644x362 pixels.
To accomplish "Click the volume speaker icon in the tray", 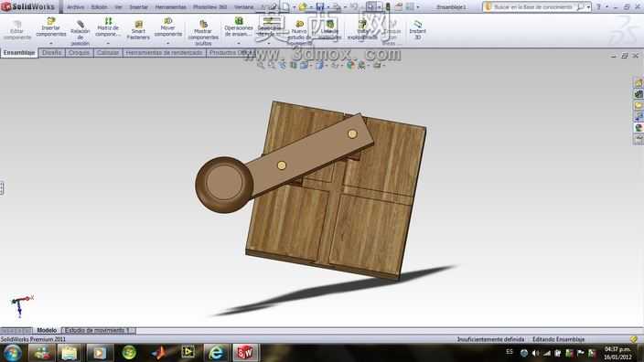I will pos(535,353).
